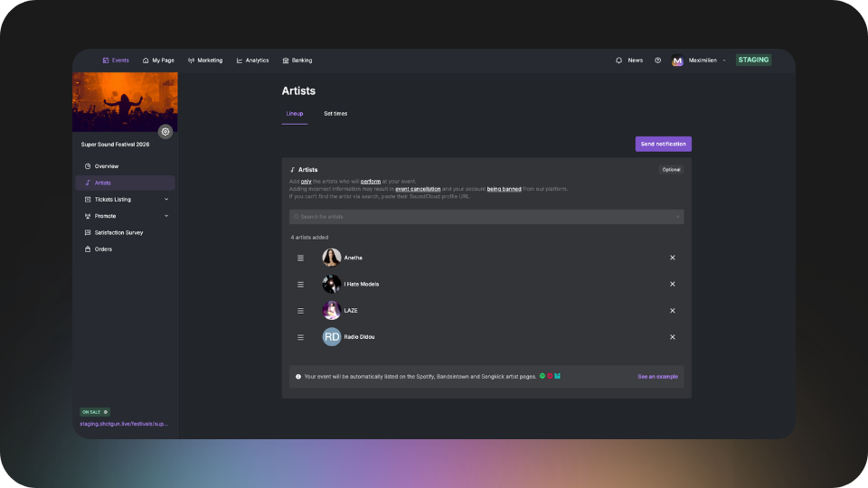Click the drag handle for Anetha

click(x=300, y=258)
